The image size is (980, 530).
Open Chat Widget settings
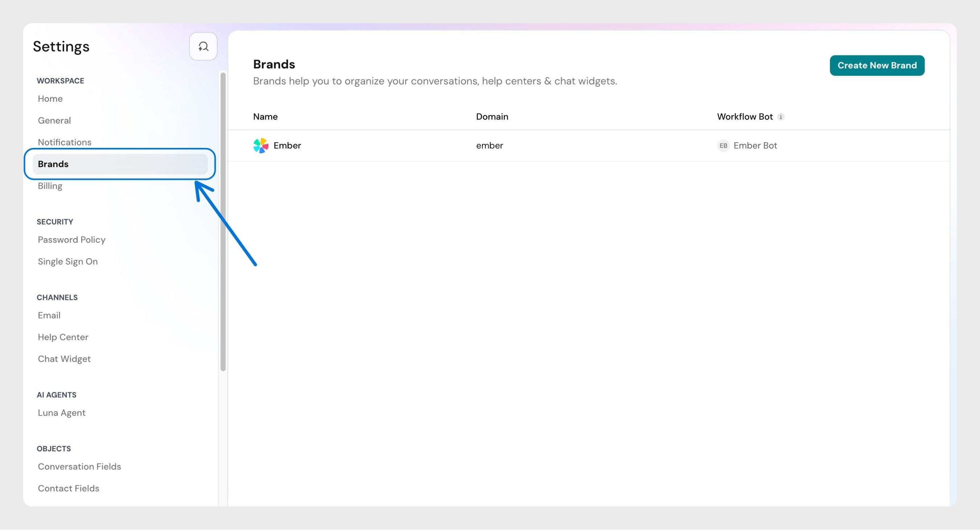point(64,359)
